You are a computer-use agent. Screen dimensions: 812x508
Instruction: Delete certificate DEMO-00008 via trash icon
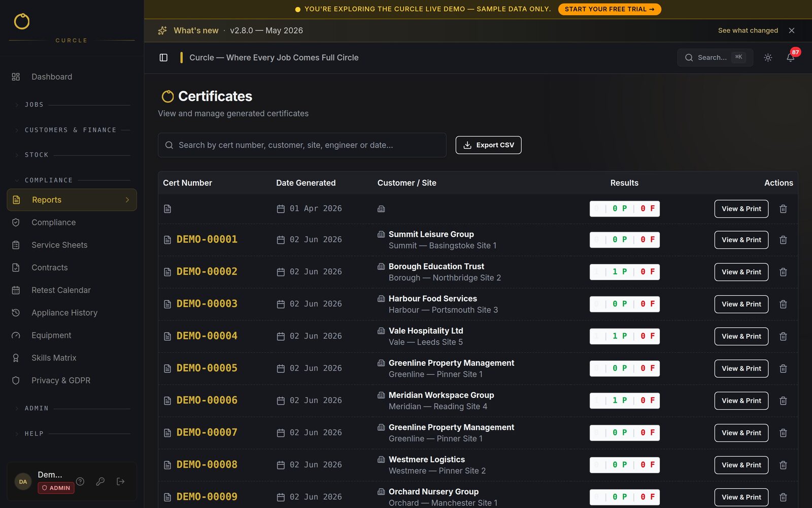pyautogui.click(x=783, y=465)
